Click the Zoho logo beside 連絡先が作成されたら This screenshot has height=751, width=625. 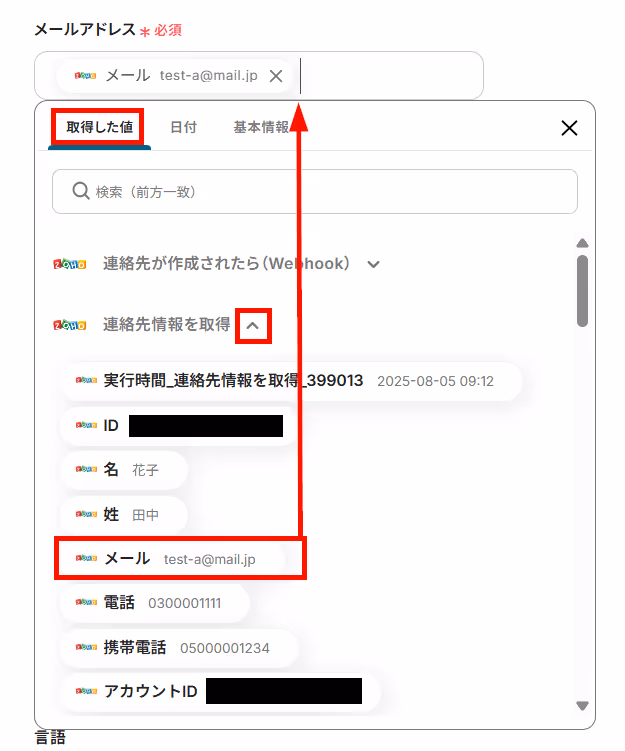(x=70, y=264)
